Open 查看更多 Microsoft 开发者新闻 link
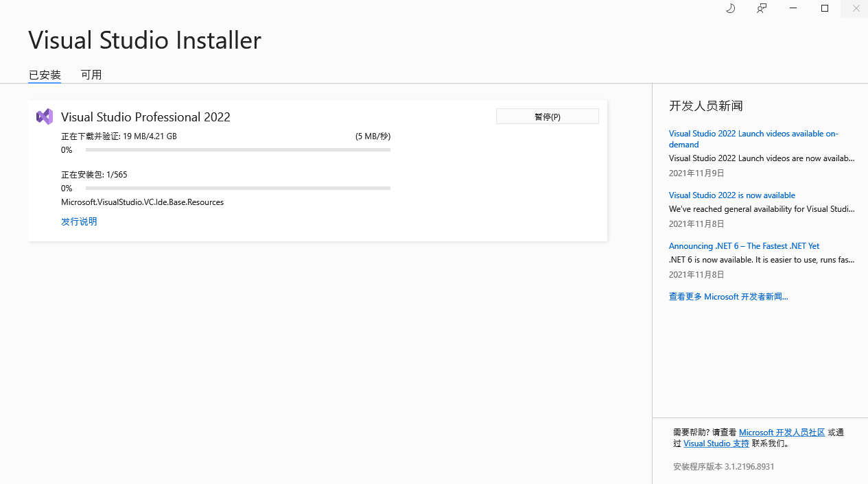 (729, 296)
